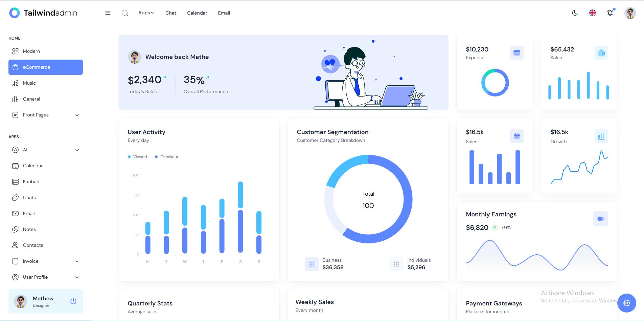Click the user avatar in top right
The width and height of the screenshot is (644, 321).
tap(630, 13)
